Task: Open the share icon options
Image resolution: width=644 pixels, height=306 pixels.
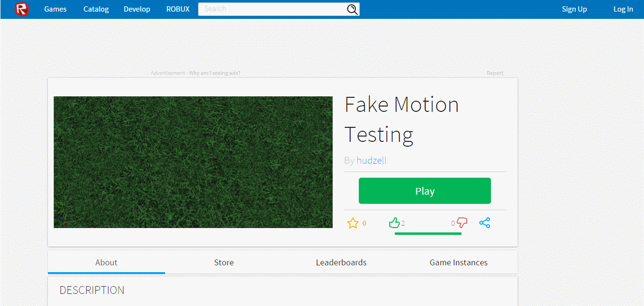Action: [x=485, y=223]
